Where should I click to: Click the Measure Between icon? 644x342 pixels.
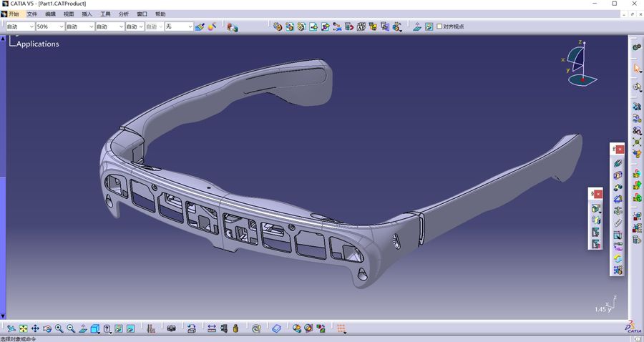point(212,328)
